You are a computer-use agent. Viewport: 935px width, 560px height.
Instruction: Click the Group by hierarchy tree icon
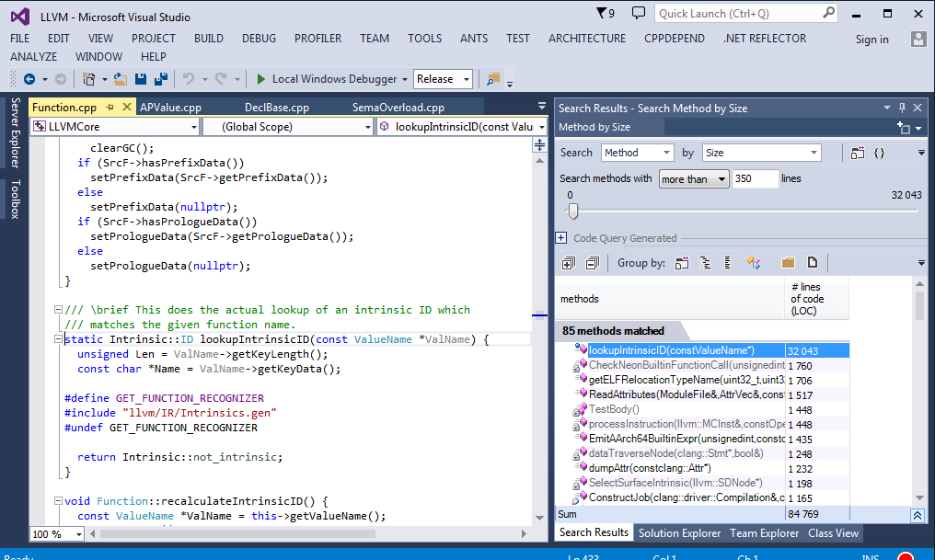[705, 263]
